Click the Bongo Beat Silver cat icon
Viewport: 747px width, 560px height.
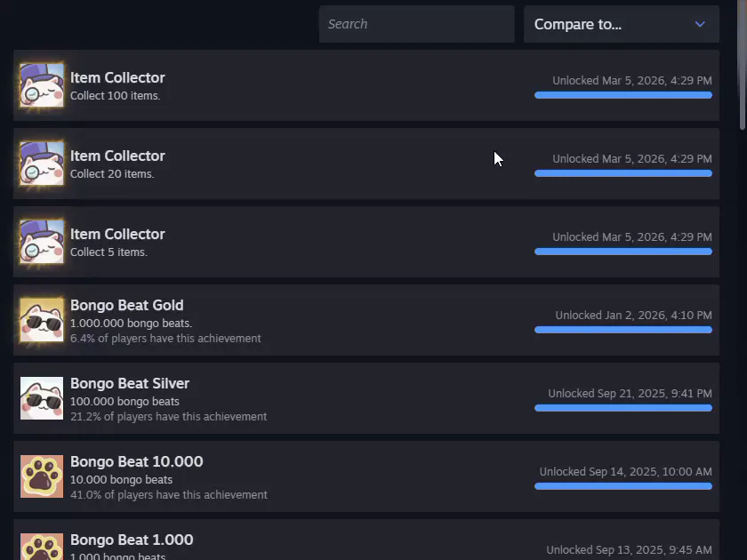point(42,398)
